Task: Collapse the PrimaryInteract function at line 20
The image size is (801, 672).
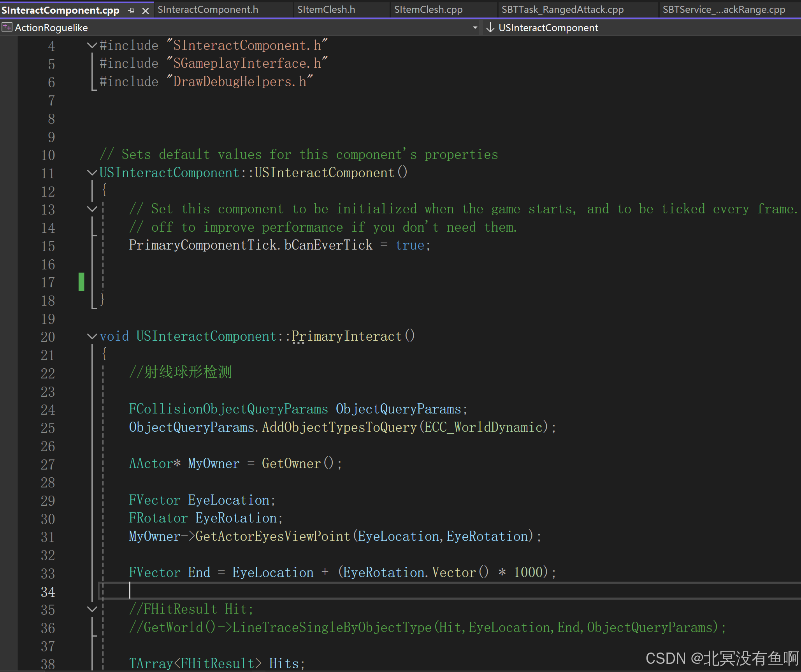Action: pyautogui.click(x=92, y=336)
